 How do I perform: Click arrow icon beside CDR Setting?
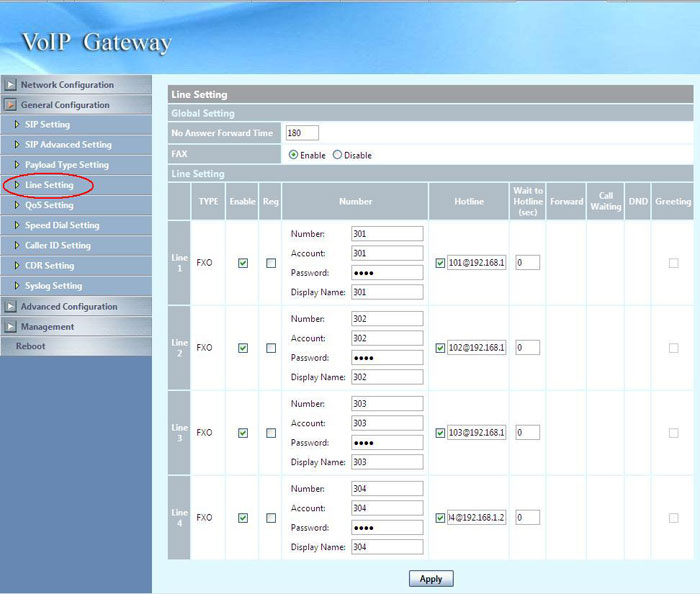[x=16, y=266]
